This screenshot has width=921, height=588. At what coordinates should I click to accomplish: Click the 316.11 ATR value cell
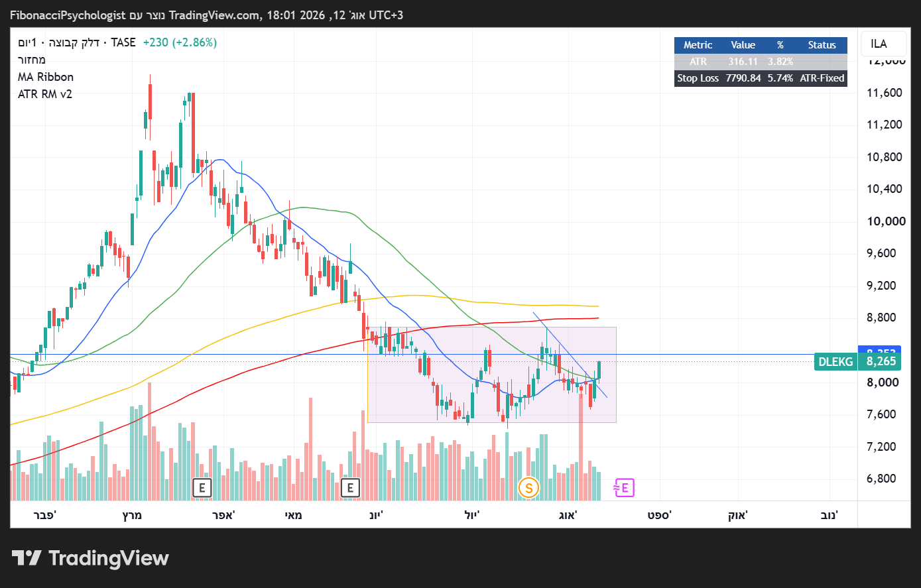click(743, 62)
